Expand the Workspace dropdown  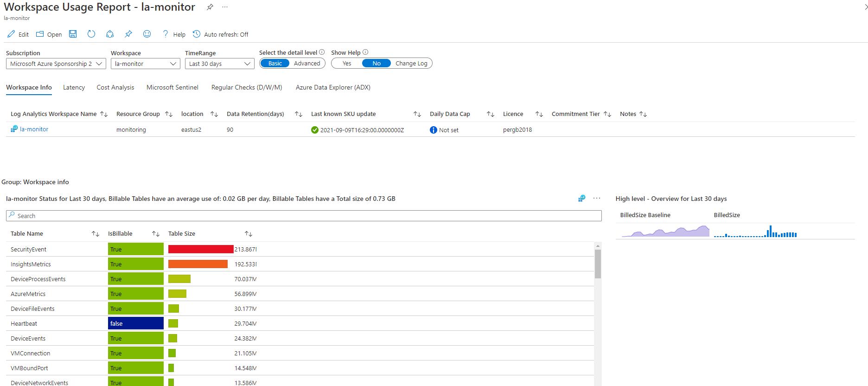coord(146,64)
